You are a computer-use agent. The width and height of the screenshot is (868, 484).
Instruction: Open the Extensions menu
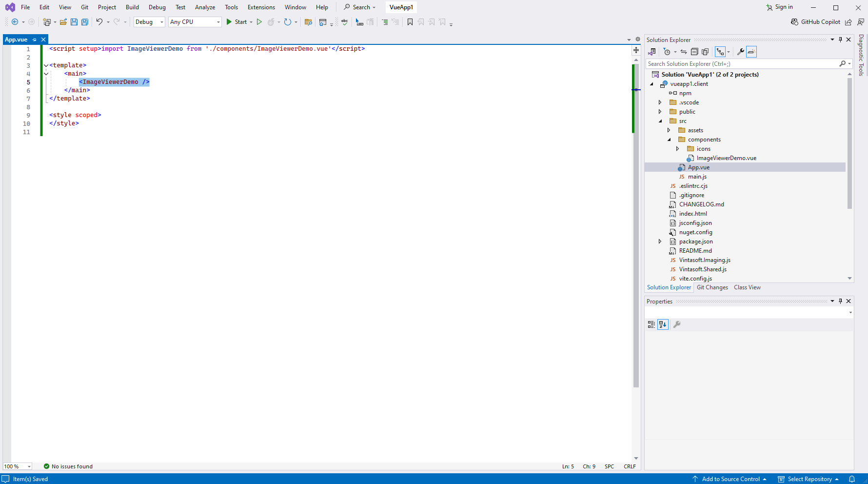click(x=261, y=7)
